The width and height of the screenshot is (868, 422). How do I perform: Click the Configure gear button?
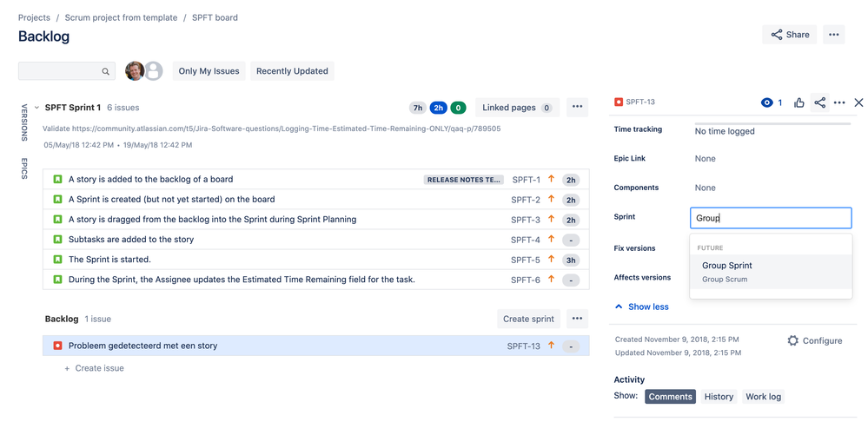pyautogui.click(x=815, y=340)
